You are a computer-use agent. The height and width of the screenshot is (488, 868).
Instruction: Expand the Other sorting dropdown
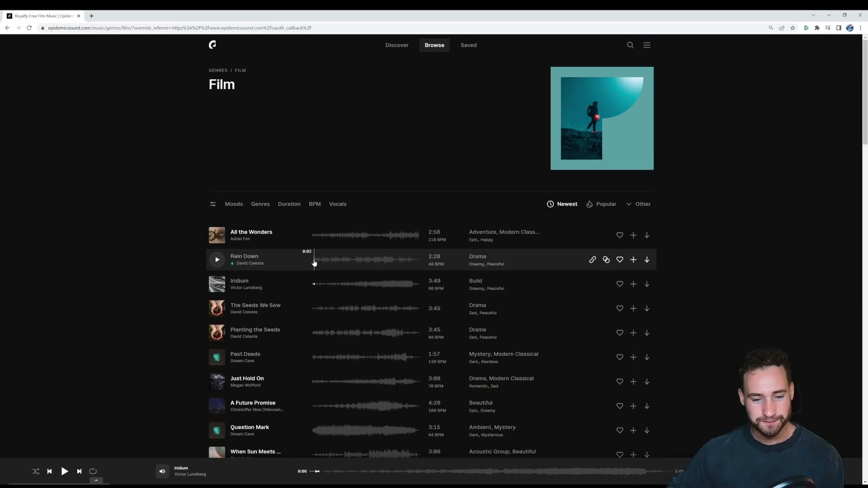coord(638,204)
